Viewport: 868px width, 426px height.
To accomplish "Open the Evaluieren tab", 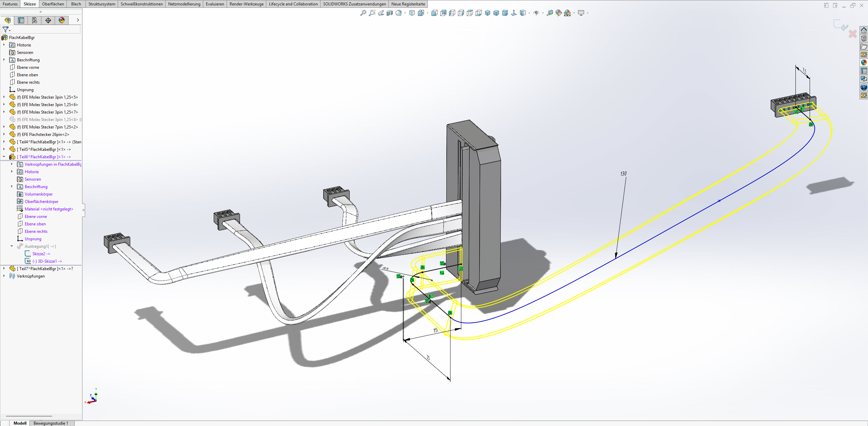I will [x=215, y=4].
